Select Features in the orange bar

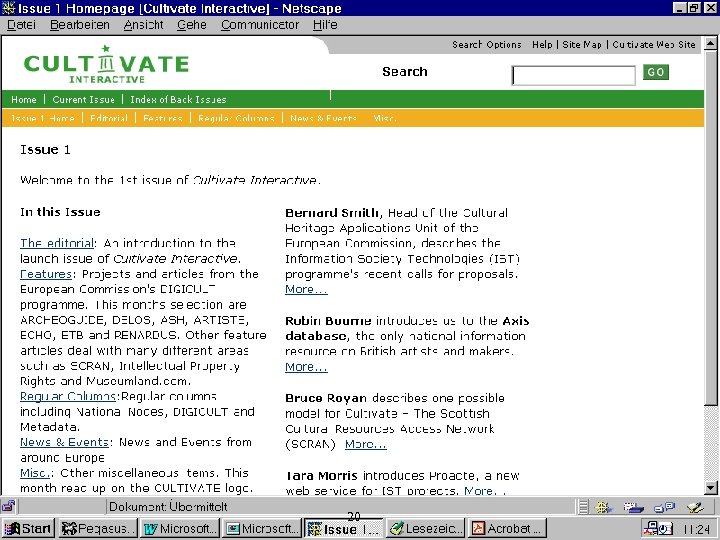click(x=163, y=118)
